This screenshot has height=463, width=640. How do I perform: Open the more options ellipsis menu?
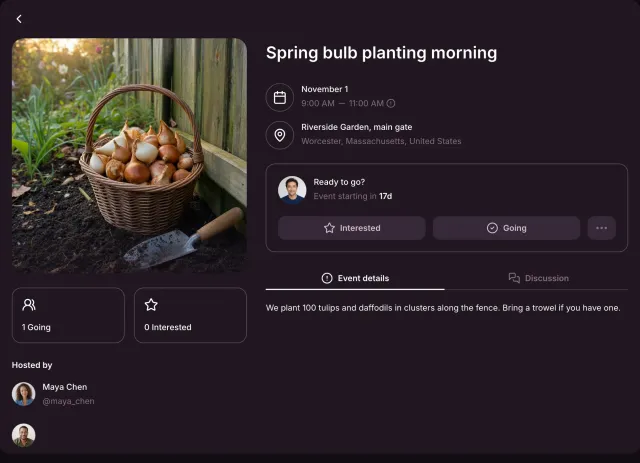click(602, 228)
